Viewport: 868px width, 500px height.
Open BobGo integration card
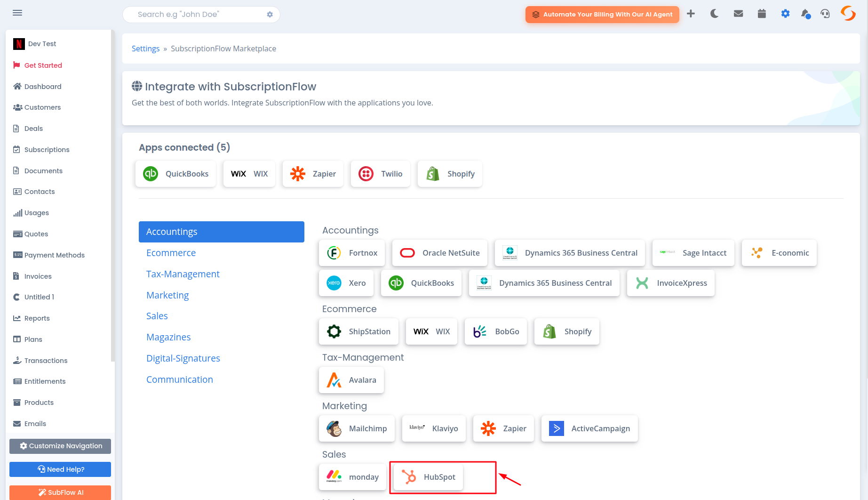tap(496, 331)
